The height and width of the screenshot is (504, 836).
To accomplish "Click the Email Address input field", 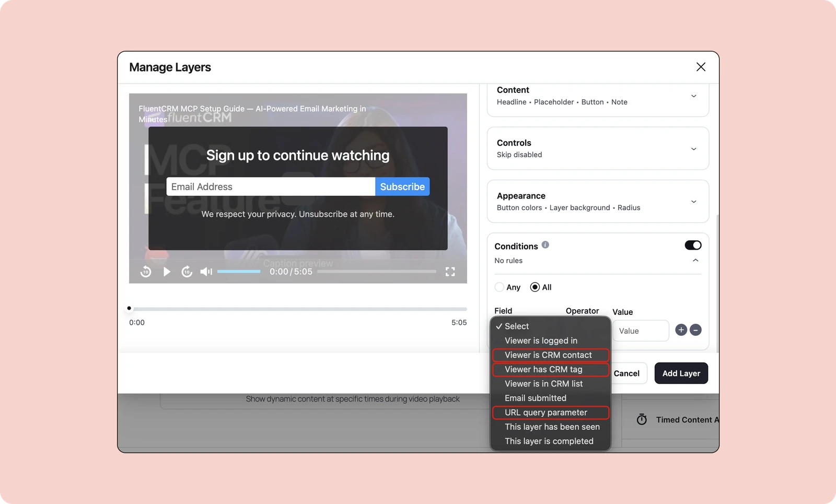I will pos(271,186).
